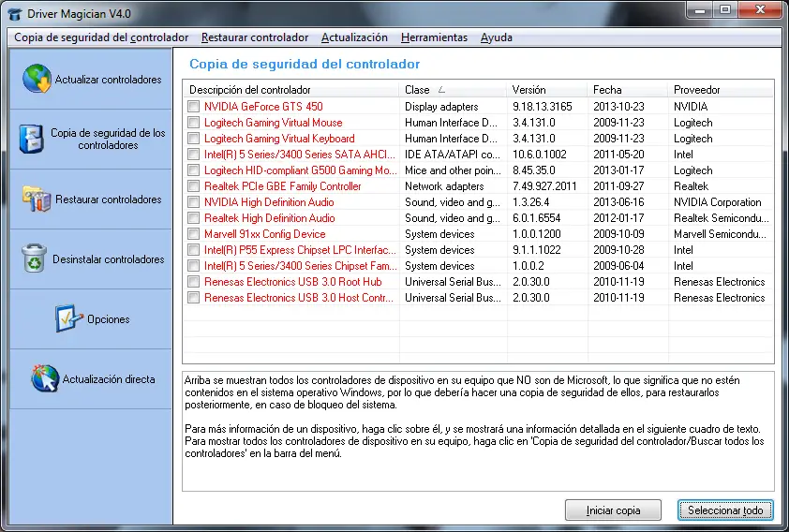This screenshot has height=532, width=789.
Task: Open the Herramientas menu
Action: (x=434, y=37)
